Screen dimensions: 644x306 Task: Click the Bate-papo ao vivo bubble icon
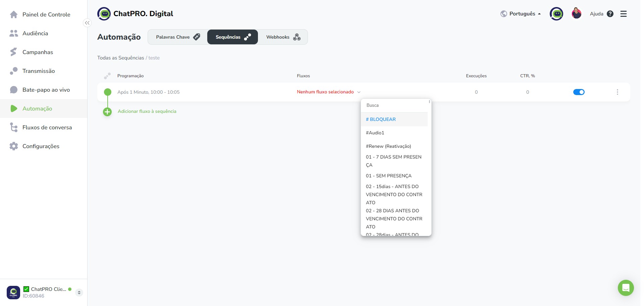[x=14, y=90]
